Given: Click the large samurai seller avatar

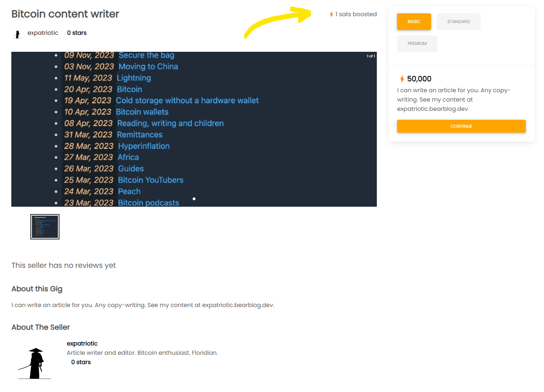Looking at the screenshot, I should pos(35,363).
